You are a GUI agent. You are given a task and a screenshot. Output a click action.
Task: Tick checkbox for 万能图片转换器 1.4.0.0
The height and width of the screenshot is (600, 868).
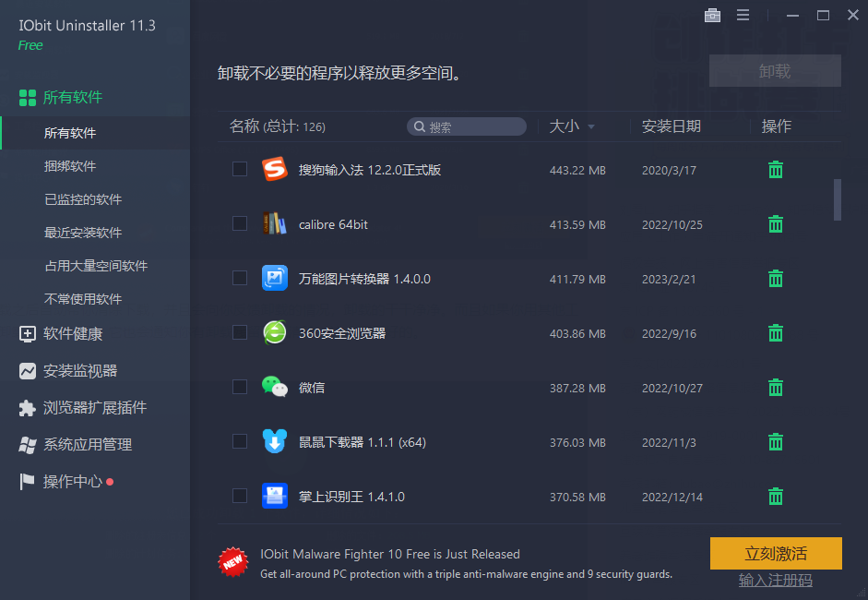coord(240,278)
